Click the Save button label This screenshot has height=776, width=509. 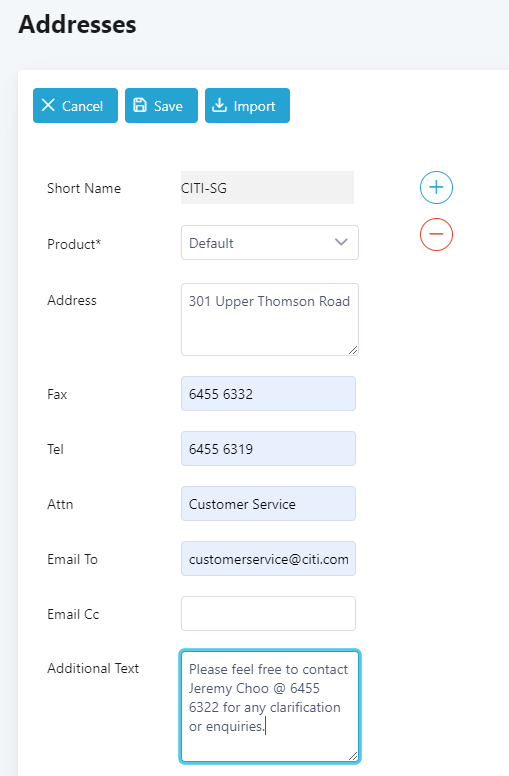pos(168,106)
